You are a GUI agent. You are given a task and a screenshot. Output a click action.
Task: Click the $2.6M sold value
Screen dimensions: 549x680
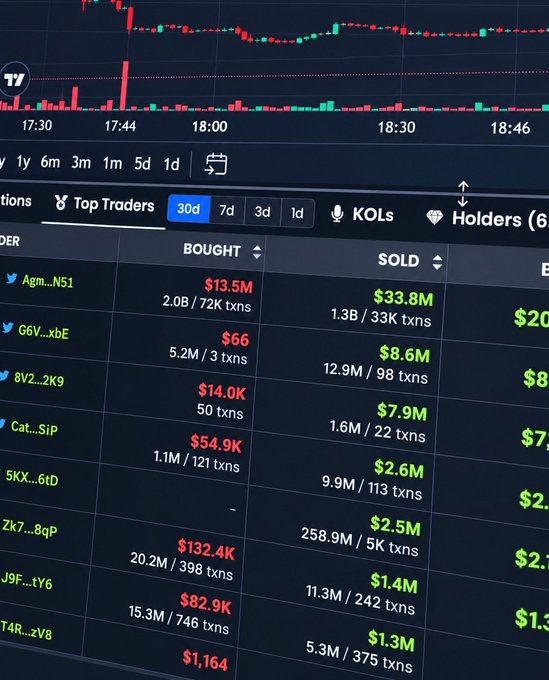pos(399,469)
